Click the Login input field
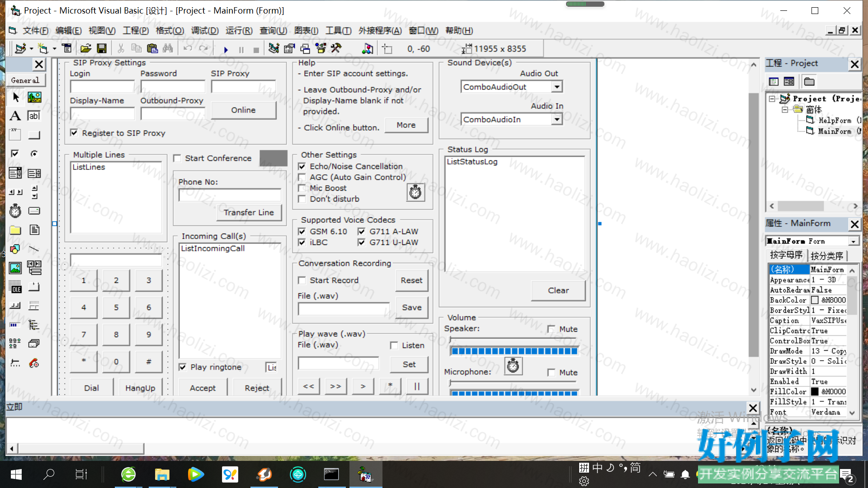The height and width of the screenshot is (488, 868). click(102, 86)
